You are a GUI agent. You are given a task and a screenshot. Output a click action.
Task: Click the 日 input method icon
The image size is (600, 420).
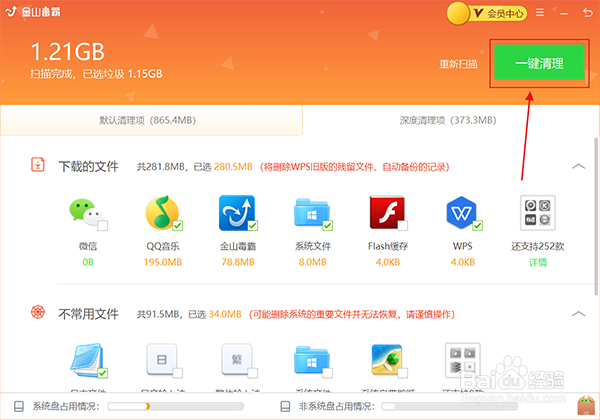pos(161,360)
